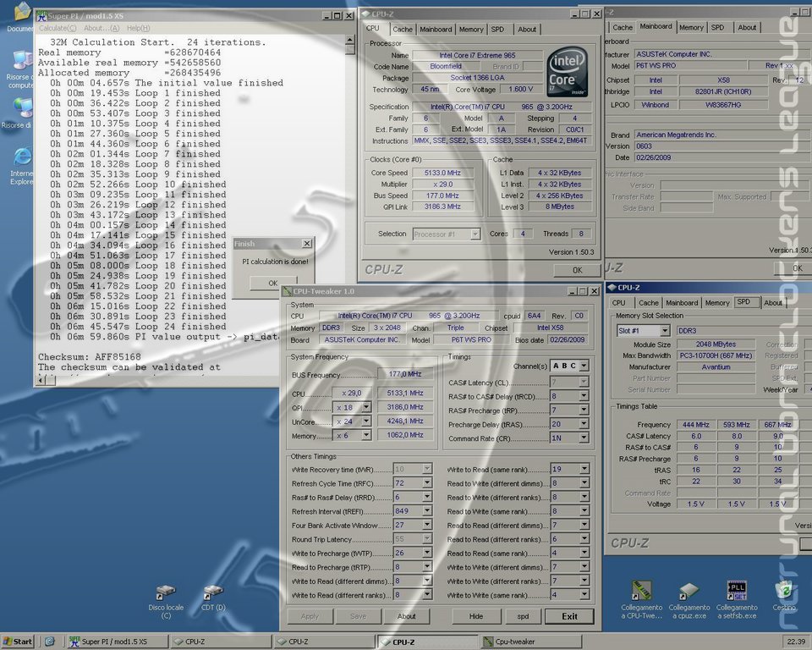Click the Core Speed 5133.0 MHz value

pyautogui.click(x=442, y=174)
